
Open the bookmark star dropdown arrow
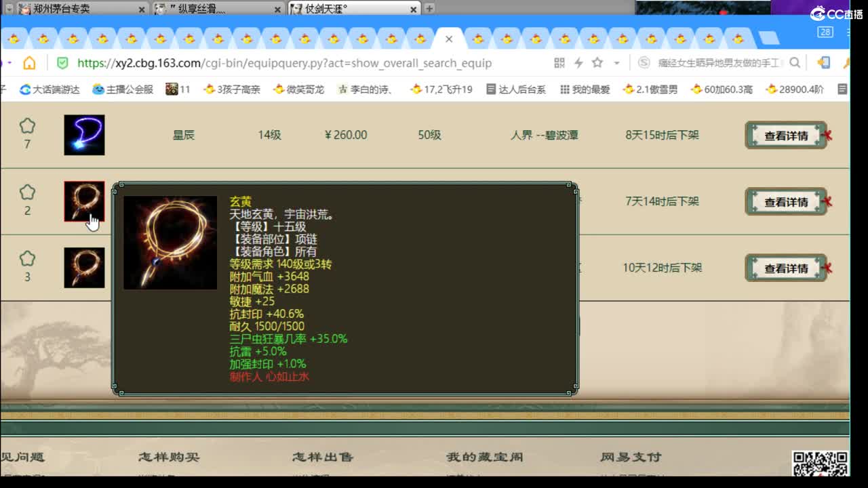[616, 62]
